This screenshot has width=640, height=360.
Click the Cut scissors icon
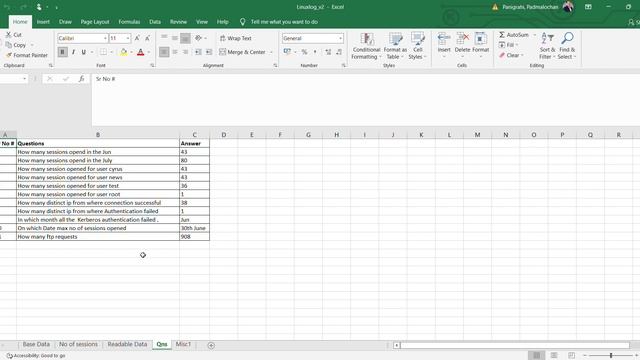[x=8, y=35]
